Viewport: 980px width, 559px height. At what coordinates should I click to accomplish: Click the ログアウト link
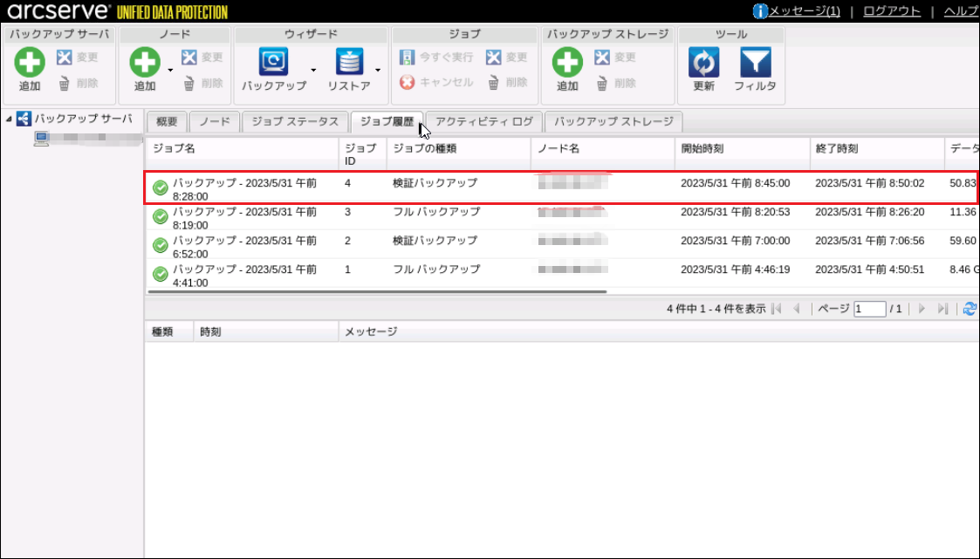pos(891,11)
